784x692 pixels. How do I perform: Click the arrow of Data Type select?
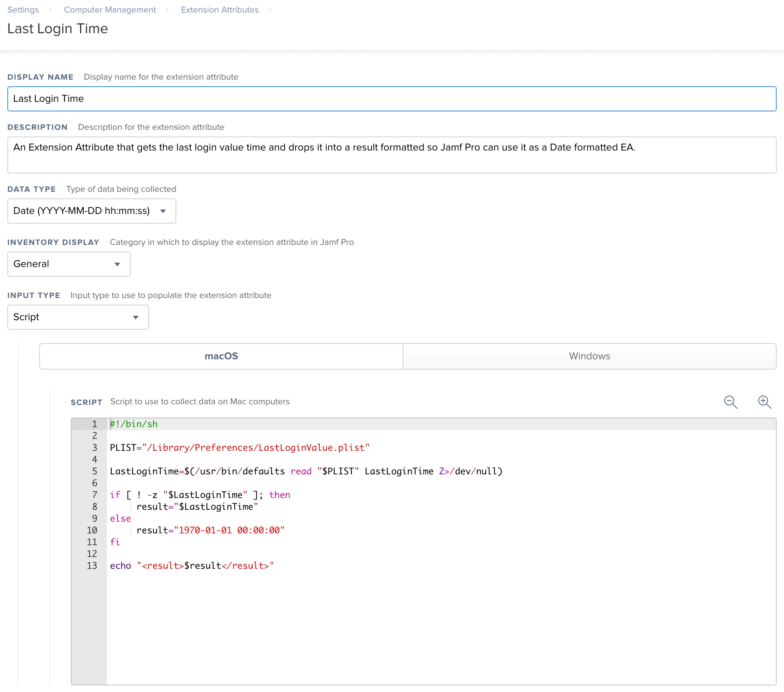[x=163, y=211]
